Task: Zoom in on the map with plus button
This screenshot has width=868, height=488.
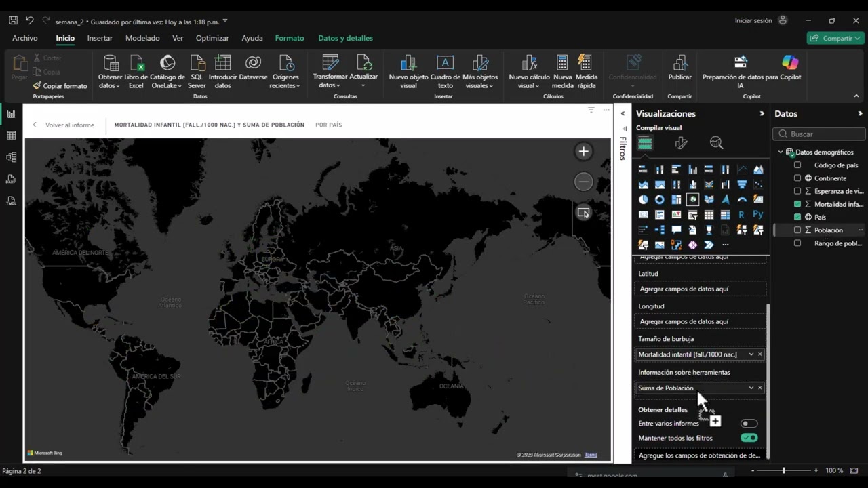Action: [583, 152]
